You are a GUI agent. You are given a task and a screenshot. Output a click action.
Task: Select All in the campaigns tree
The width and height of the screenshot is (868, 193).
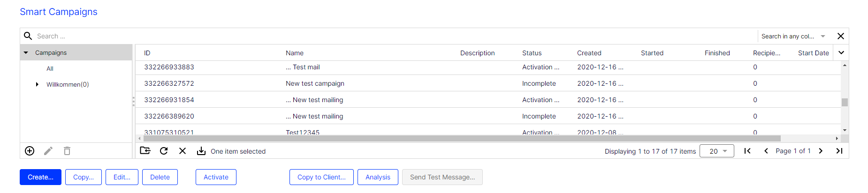coord(50,68)
